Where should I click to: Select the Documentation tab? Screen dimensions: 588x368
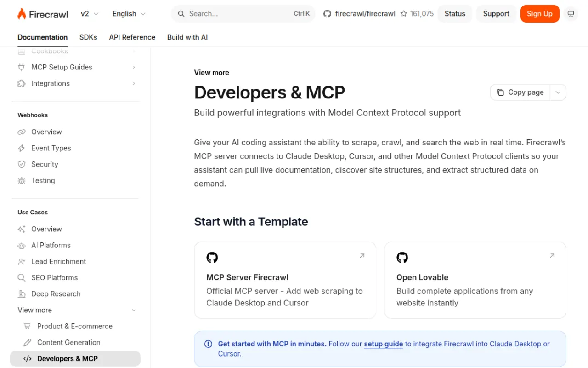tap(43, 37)
